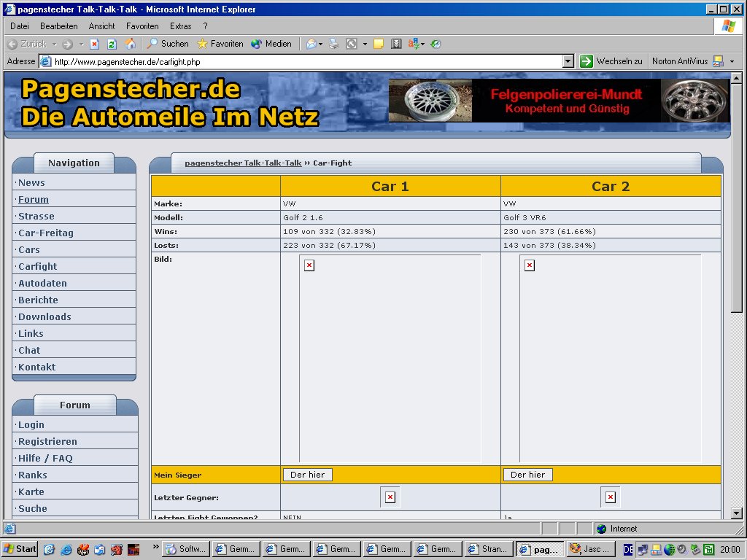Click the Print toolbar icon
Screen dimensions: 747x560
(x=334, y=44)
